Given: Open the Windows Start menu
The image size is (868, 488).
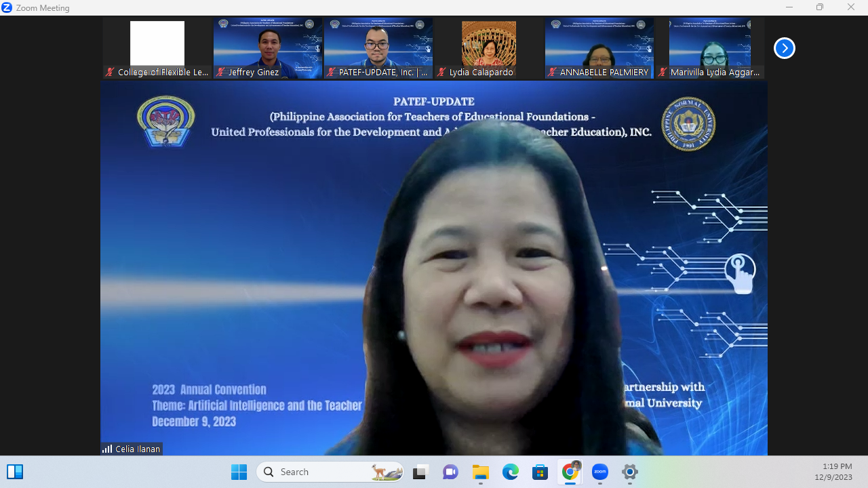Looking at the screenshot, I should tap(239, 472).
